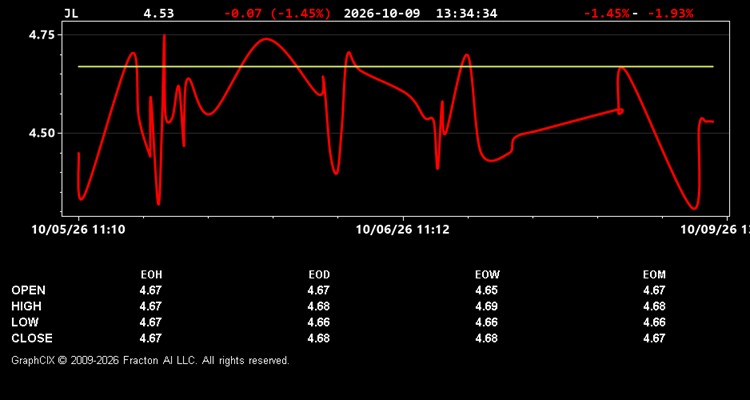
Task: Click the EOM column header
Action: click(654, 275)
